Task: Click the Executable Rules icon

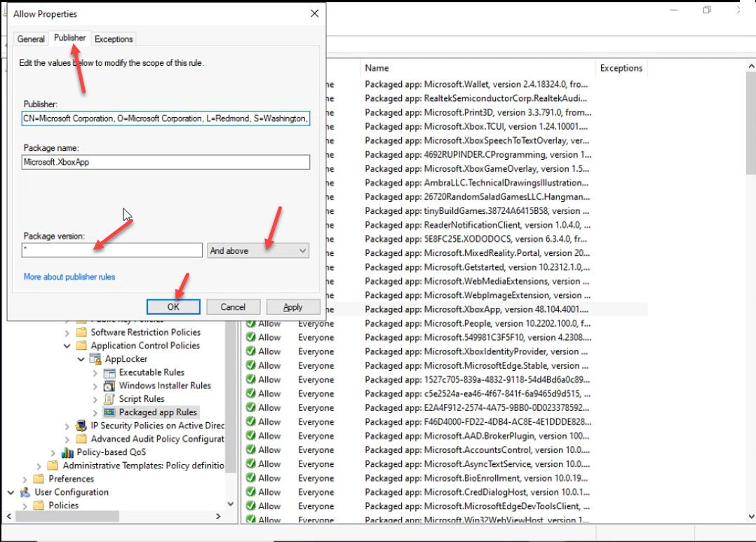Action: pyautogui.click(x=109, y=372)
